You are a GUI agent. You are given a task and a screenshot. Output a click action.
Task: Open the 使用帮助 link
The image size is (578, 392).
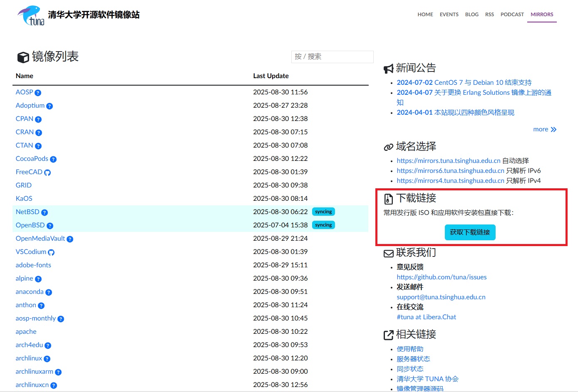(410, 349)
